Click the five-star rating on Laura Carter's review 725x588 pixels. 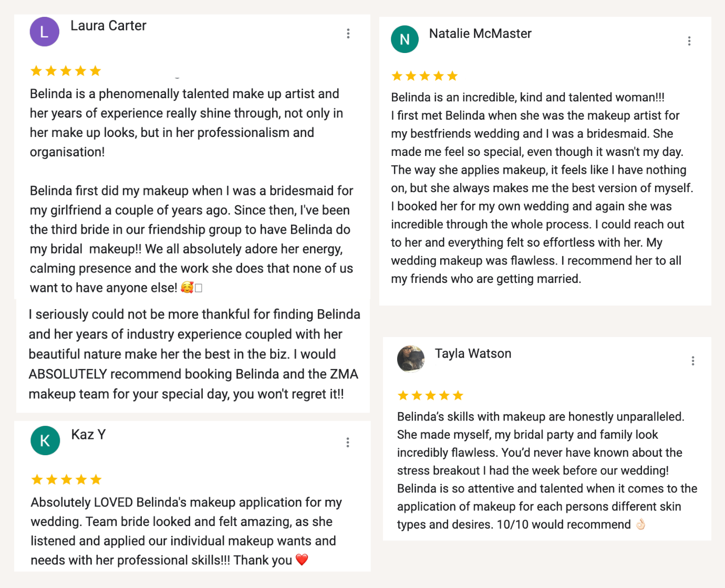(66, 71)
